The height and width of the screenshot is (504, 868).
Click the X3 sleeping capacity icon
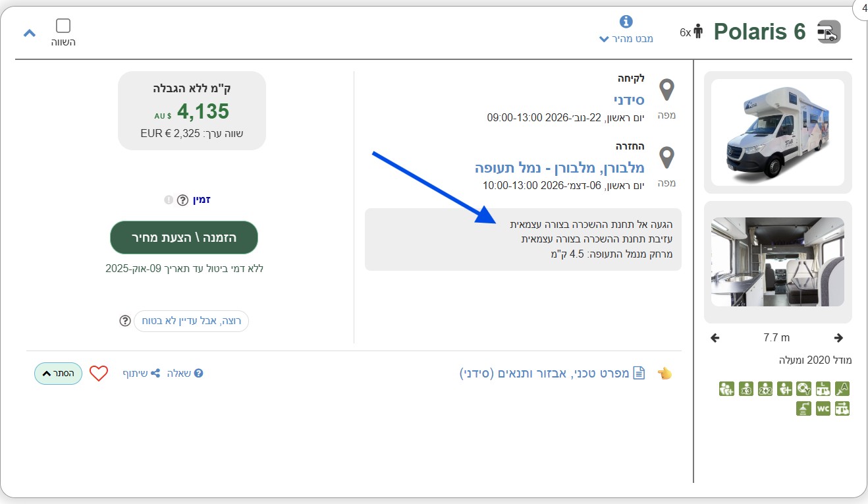click(746, 389)
